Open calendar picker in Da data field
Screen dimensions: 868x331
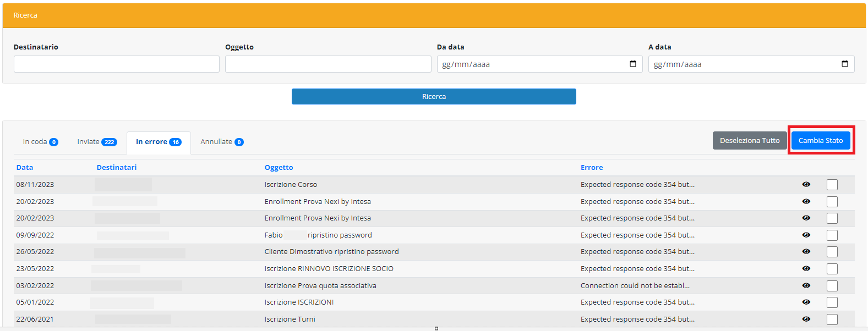[632, 64]
